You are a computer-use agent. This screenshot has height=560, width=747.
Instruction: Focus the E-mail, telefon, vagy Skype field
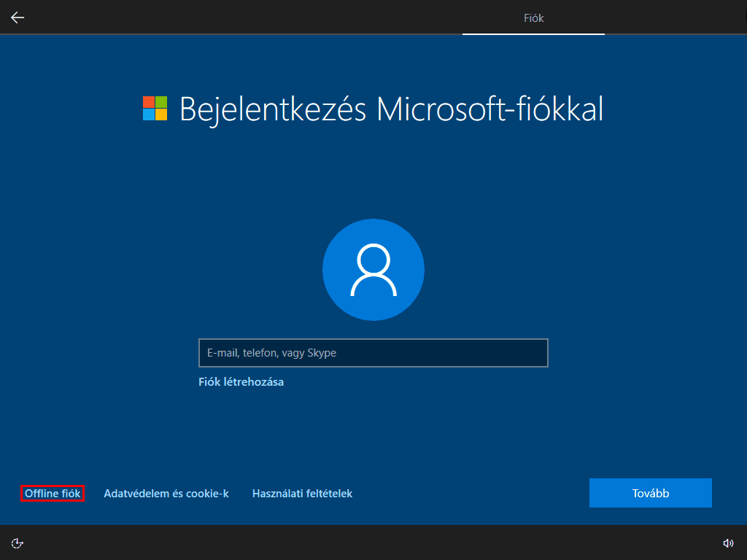[x=373, y=353]
